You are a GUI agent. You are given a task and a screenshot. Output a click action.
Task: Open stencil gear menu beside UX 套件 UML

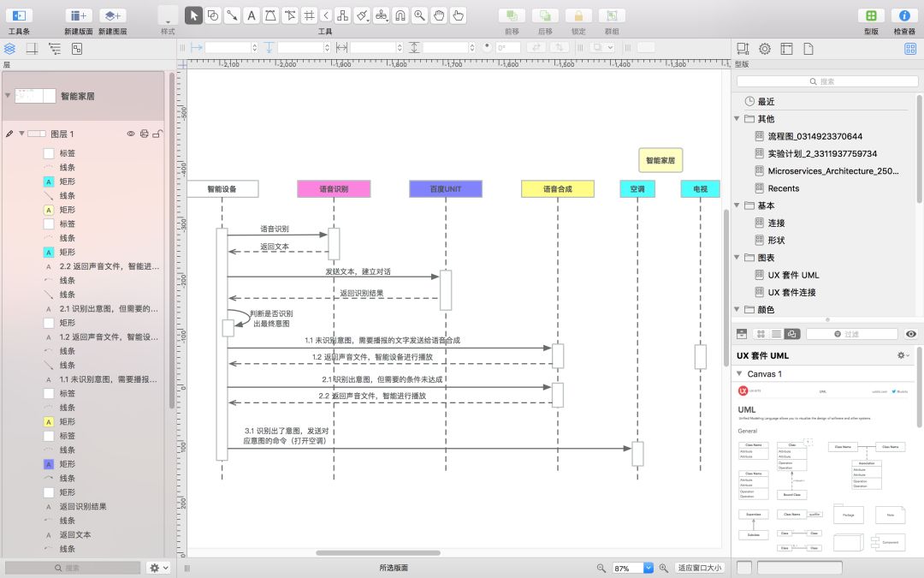903,355
